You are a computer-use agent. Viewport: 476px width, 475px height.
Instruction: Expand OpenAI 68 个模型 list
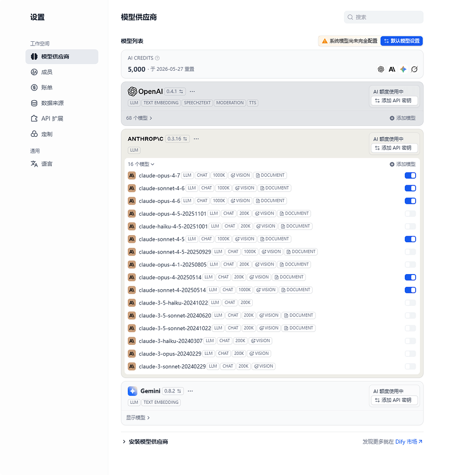pos(139,118)
